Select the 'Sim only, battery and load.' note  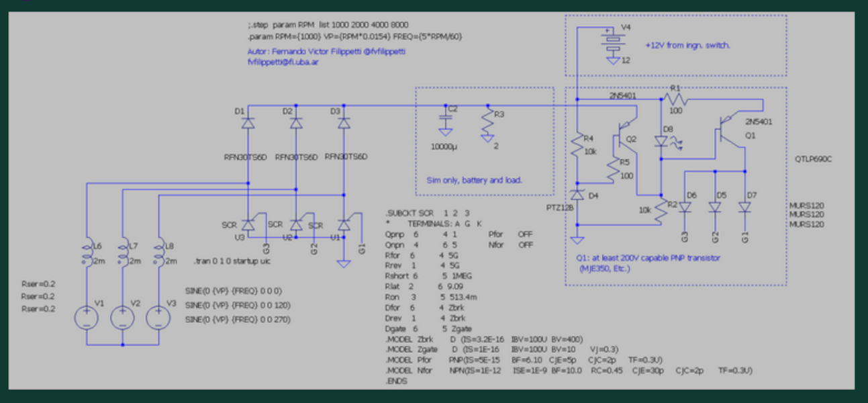(474, 180)
